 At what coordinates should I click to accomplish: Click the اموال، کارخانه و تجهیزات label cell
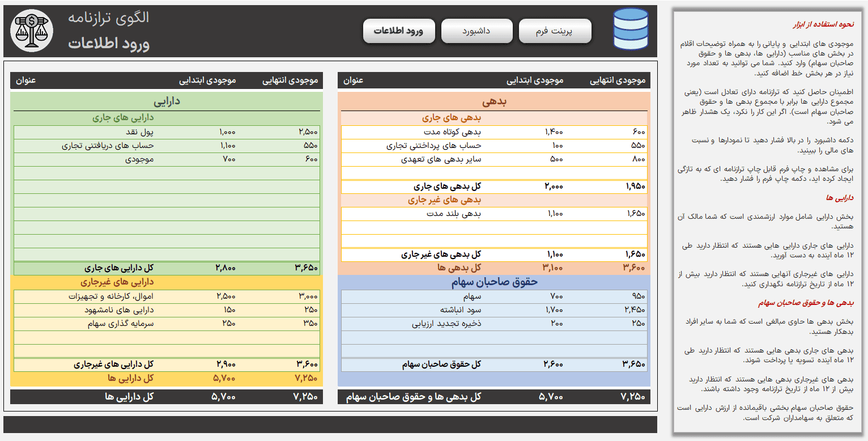pyautogui.click(x=112, y=296)
